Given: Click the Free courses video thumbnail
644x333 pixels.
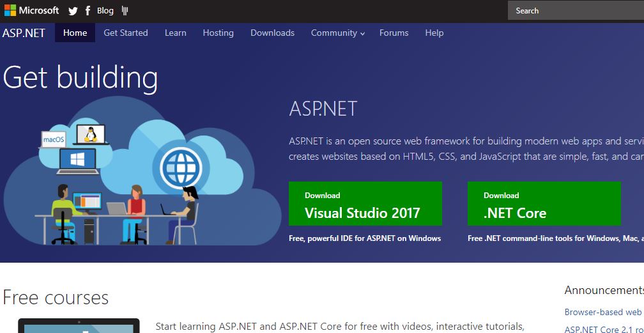Looking at the screenshot, I should [x=79, y=325].
